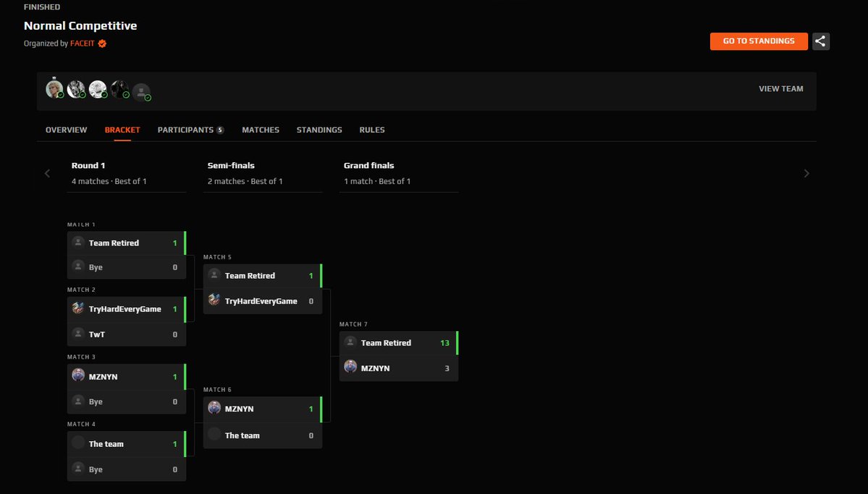Click the previous round left chevron
The image size is (868, 494).
point(47,173)
